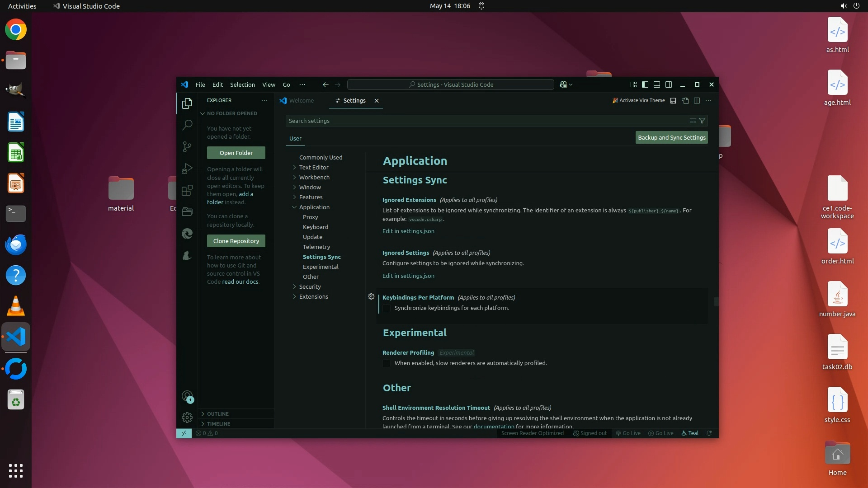Click Backup and Sync Settings button
This screenshot has width=868, height=488.
coord(671,137)
